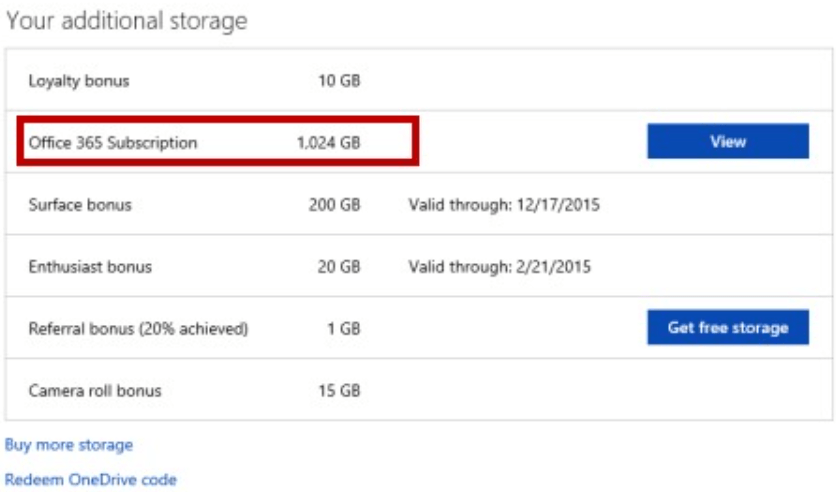Screen dimensions: 836x492
Task: Click the 10 GB loyalty amount
Action: coord(339,81)
